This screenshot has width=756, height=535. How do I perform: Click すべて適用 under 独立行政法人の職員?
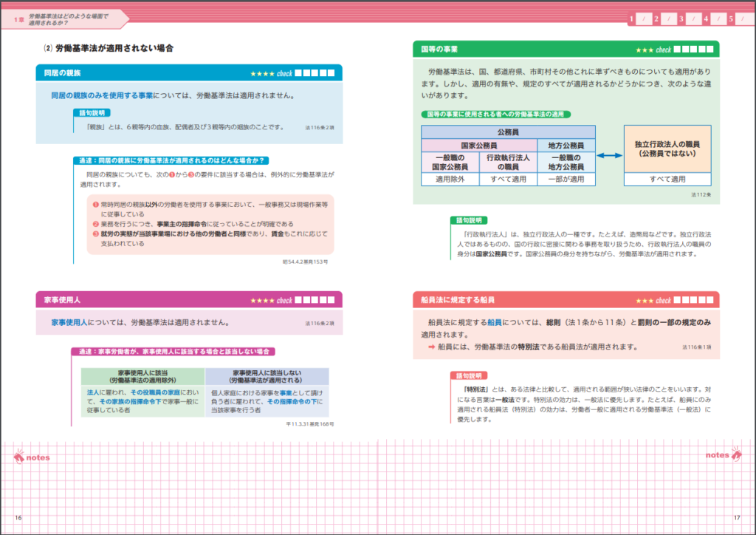point(667,179)
